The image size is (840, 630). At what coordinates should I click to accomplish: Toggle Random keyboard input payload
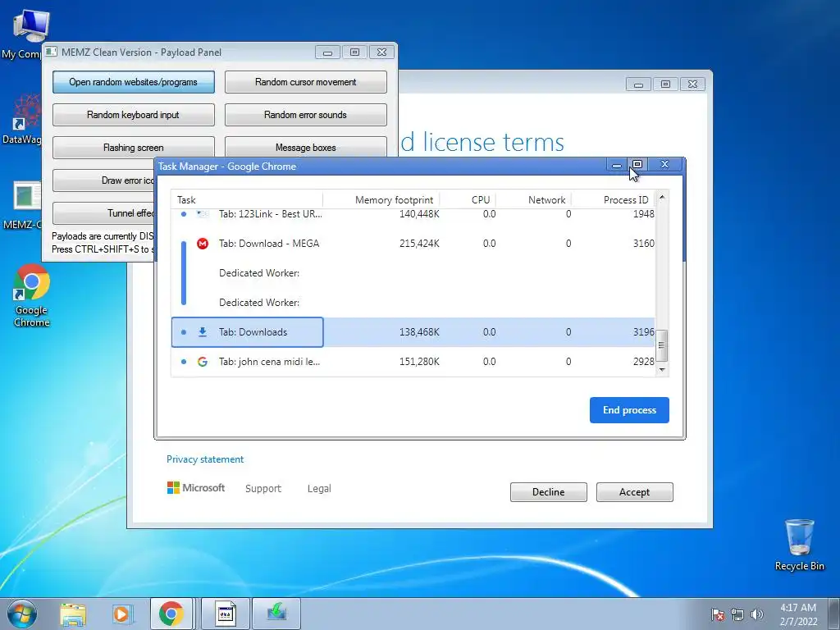pos(134,115)
